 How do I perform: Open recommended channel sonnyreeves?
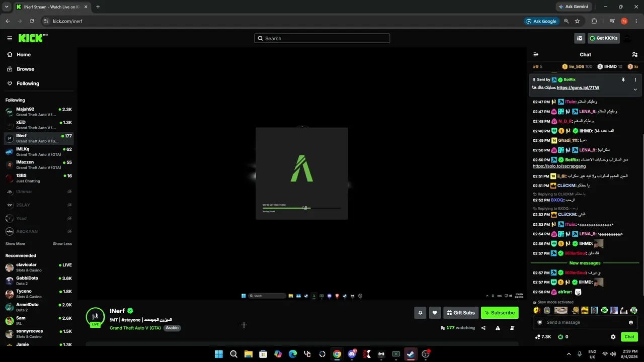click(39, 334)
